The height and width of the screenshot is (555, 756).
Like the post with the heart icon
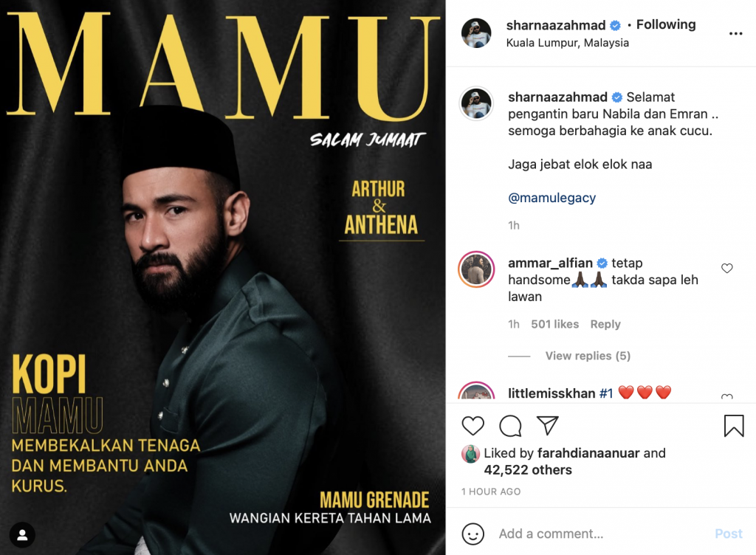(472, 426)
